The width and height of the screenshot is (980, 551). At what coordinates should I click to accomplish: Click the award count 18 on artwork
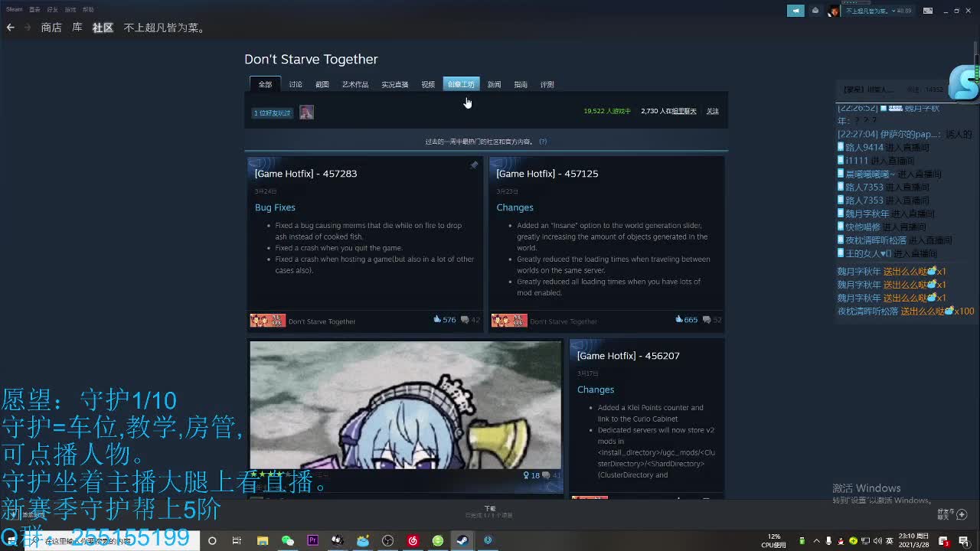click(x=531, y=475)
